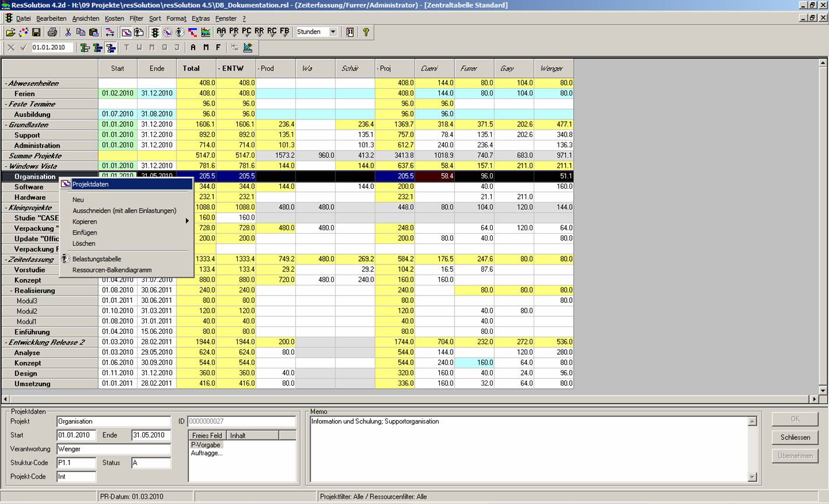
Task: Click the table's horizontal scrollbar right arrow
Action: pos(814,399)
